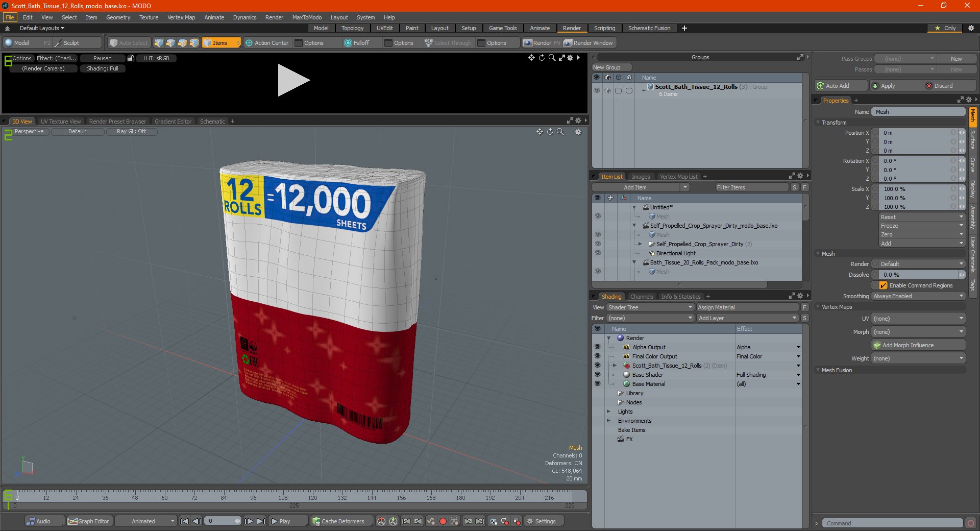Viewport: 980px width, 531px height.
Task: Click the Play button in timeline
Action: coord(288,521)
